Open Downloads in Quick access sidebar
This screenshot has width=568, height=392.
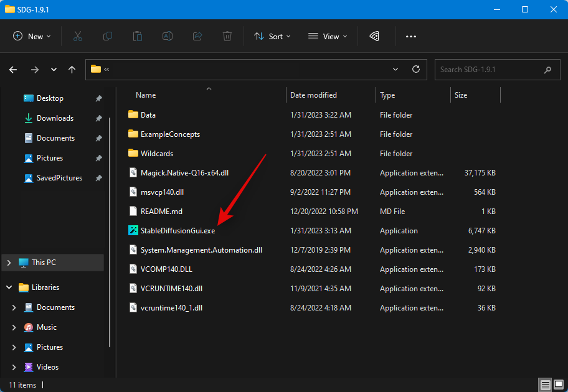[55, 118]
